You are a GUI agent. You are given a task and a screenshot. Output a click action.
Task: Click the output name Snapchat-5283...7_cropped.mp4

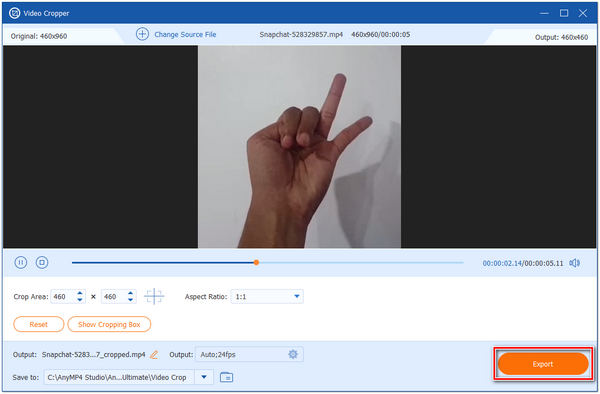point(93,355)
